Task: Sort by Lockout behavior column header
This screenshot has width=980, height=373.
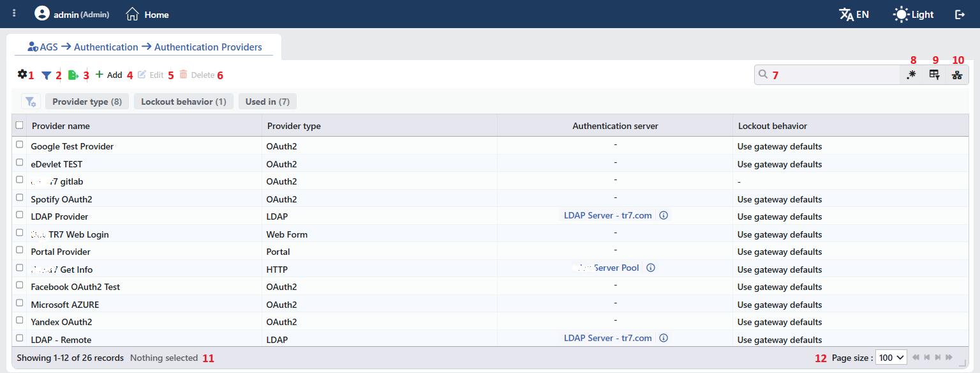Action: pos(773,126)
